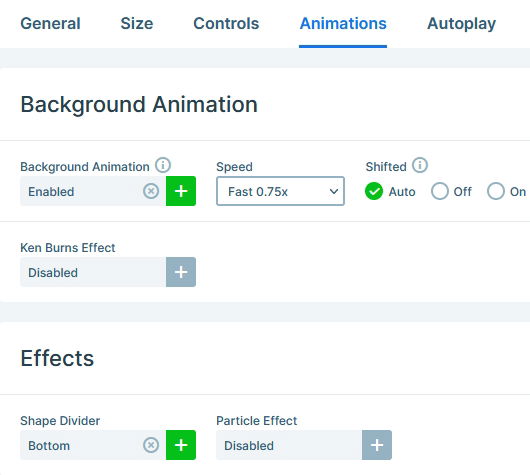Click the Speed dropdown chevron arrow
The width and height of the screenshot is (530, 475).
point(334,191)
